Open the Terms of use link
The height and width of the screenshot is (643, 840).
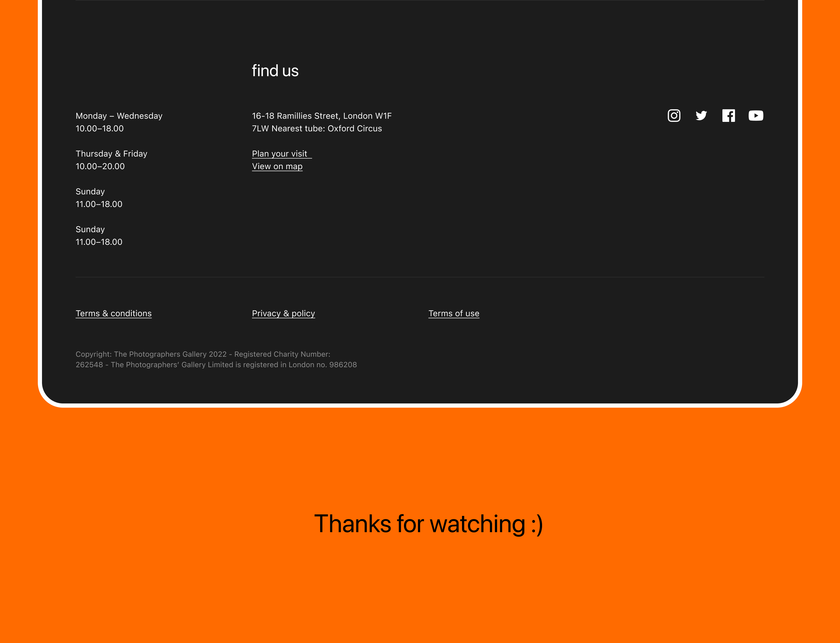(454, 313)
